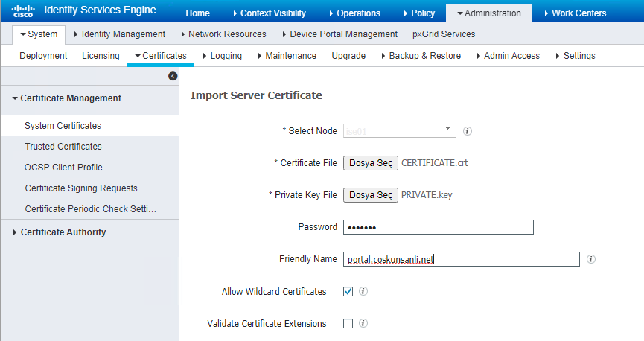
Task: Click Dosya Seç for Private Key File
Action: (x=371, y=195)
